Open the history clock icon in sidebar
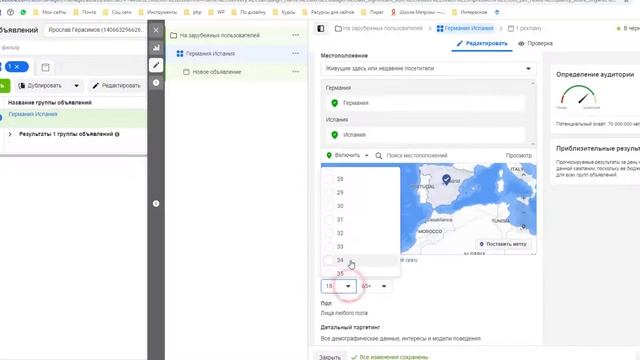This screenshot has width=640, height=360. pos(156,83)
